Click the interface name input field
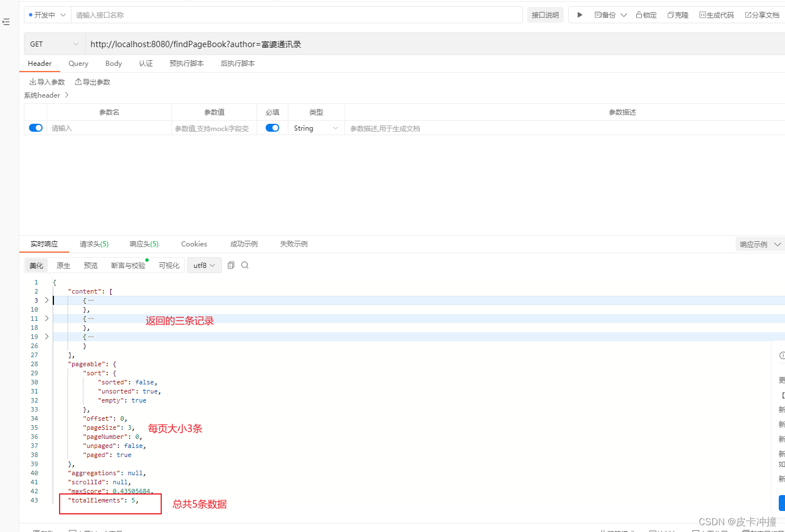The image size is (785, 532). [x=296, y=15]
